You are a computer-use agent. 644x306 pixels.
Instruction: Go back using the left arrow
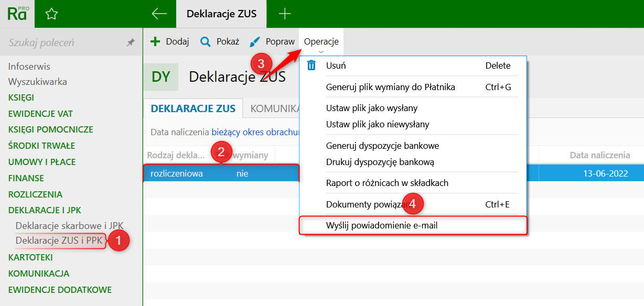pyautogui.click(x=159, y=14)
